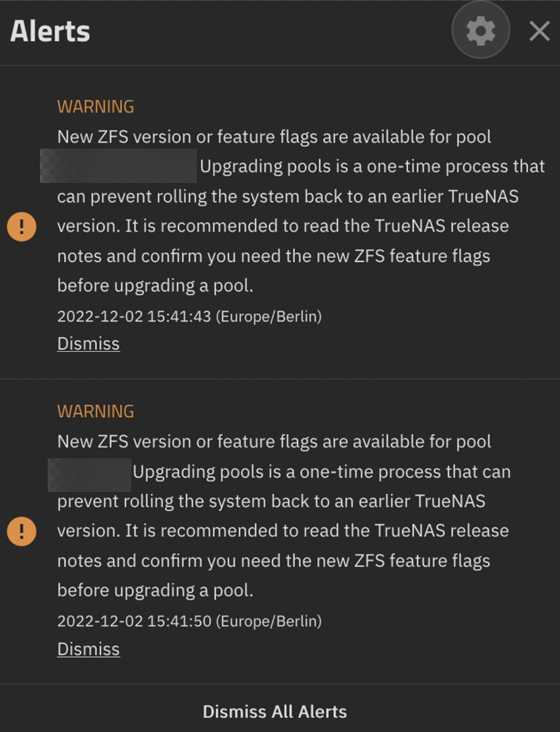Open alert settings via the gear icon
The width and height of the screenshot is (560, 732).
[480, 30]
